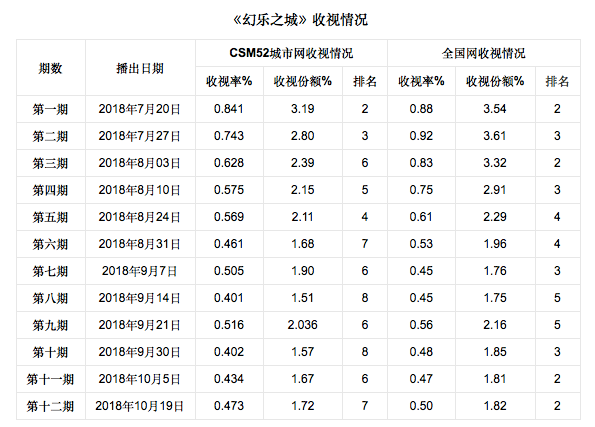Select the 播出日期 column header
This screenshot has height=427, width=595.
tap(140, 68)
